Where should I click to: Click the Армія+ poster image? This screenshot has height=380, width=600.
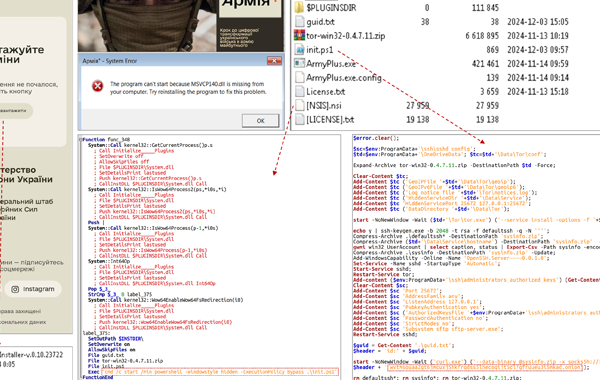(x=181, y=26)
